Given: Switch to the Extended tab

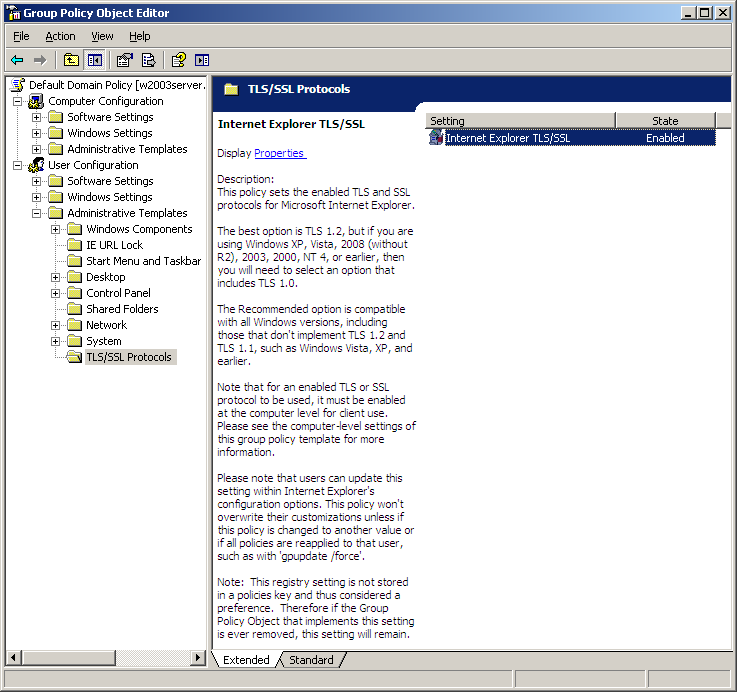Looking at the screenshot, I should tap(246, 660).
